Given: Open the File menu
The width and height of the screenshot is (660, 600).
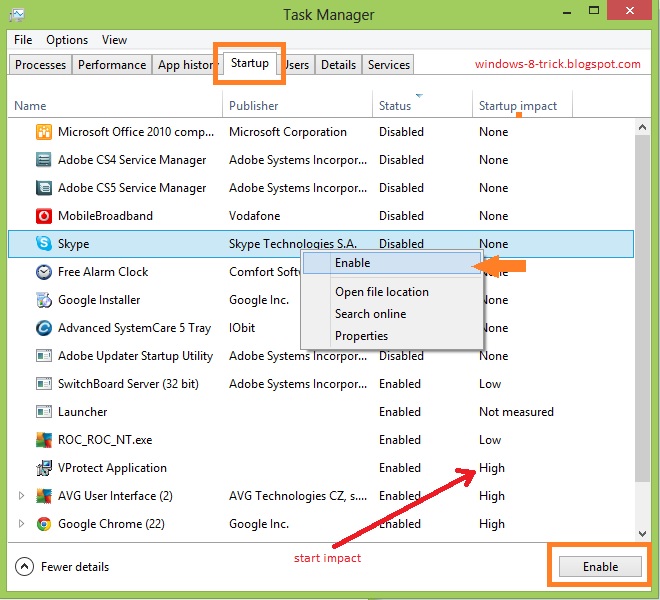Looking at the screenshot, I should pos(23,40).
